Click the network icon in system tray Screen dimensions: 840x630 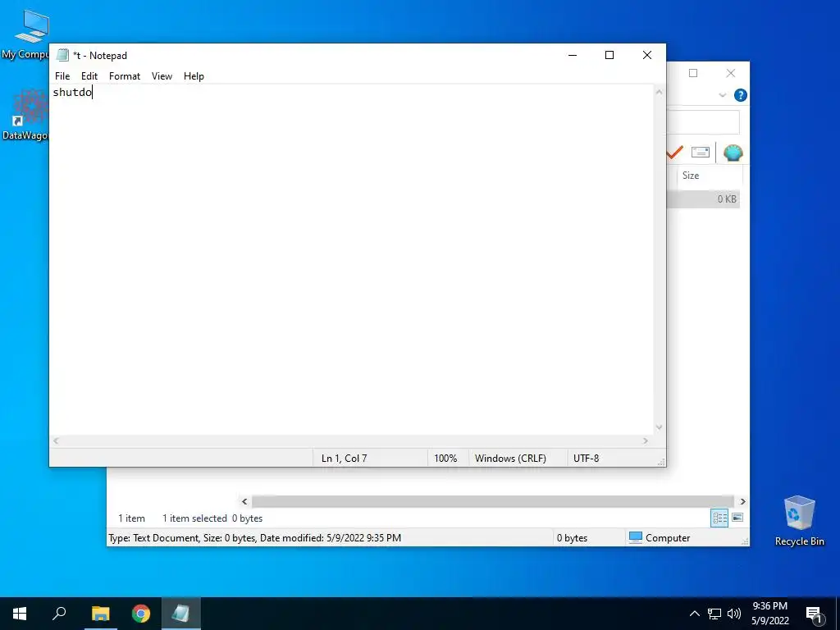[714, 614]
